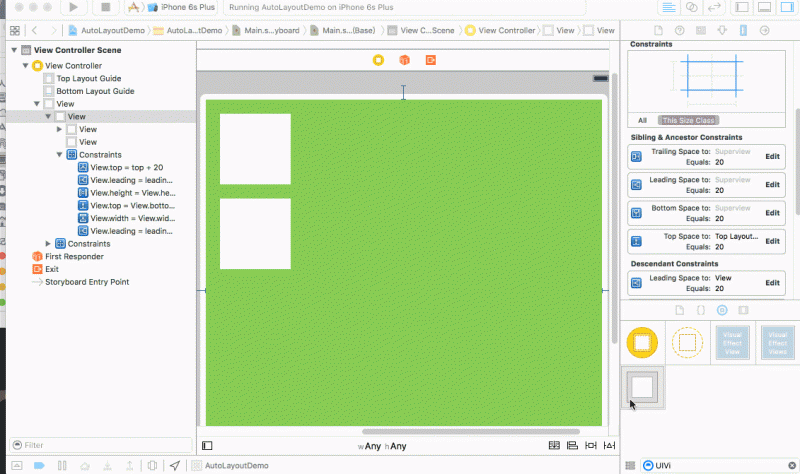This screenshot has width=800, height=474.
Task: Select the This Size Class tab
Action: coord(685,120)
